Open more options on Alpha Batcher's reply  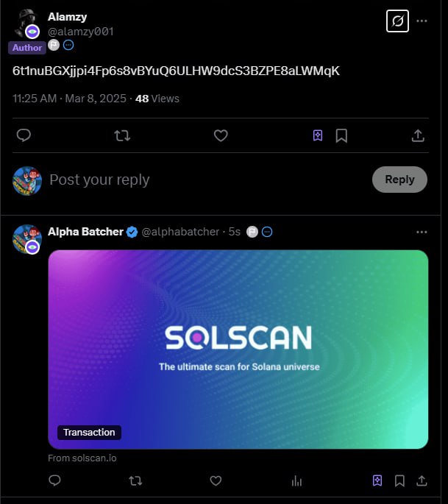422,232
